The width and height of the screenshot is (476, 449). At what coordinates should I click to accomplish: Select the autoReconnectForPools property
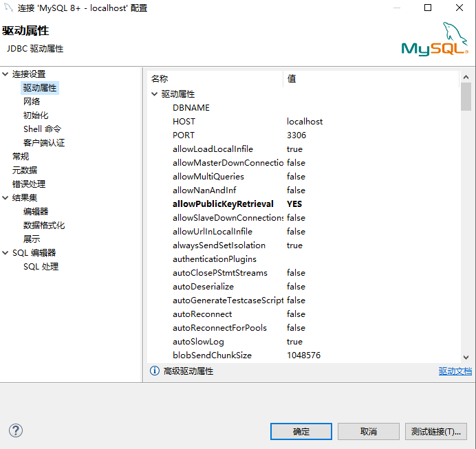(220, 328)
